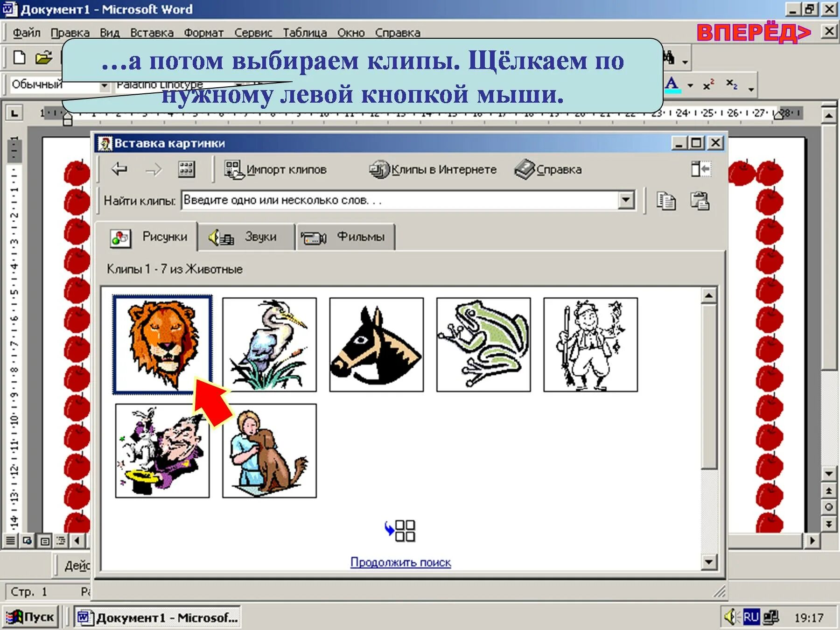Viewport: 840px width, 630px height.
Task: Open Clips in Internet
Action: 433,169
